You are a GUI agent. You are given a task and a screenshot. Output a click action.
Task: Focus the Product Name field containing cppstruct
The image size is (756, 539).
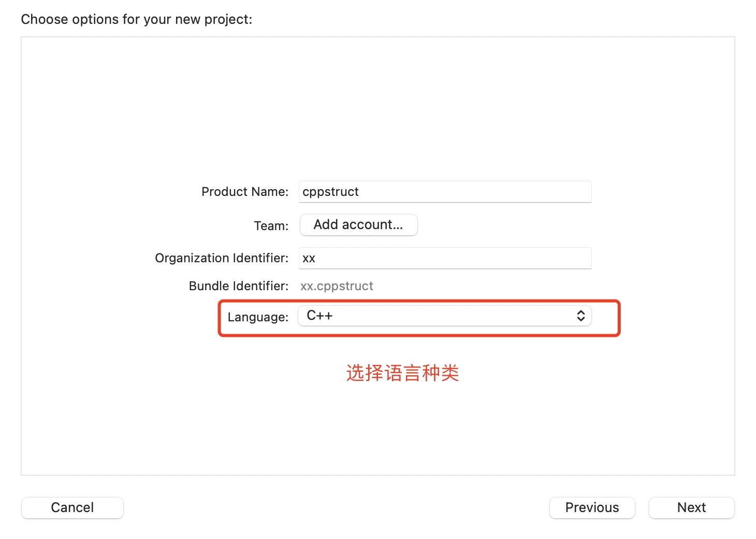pyautogui.click(x=444, y=192)
